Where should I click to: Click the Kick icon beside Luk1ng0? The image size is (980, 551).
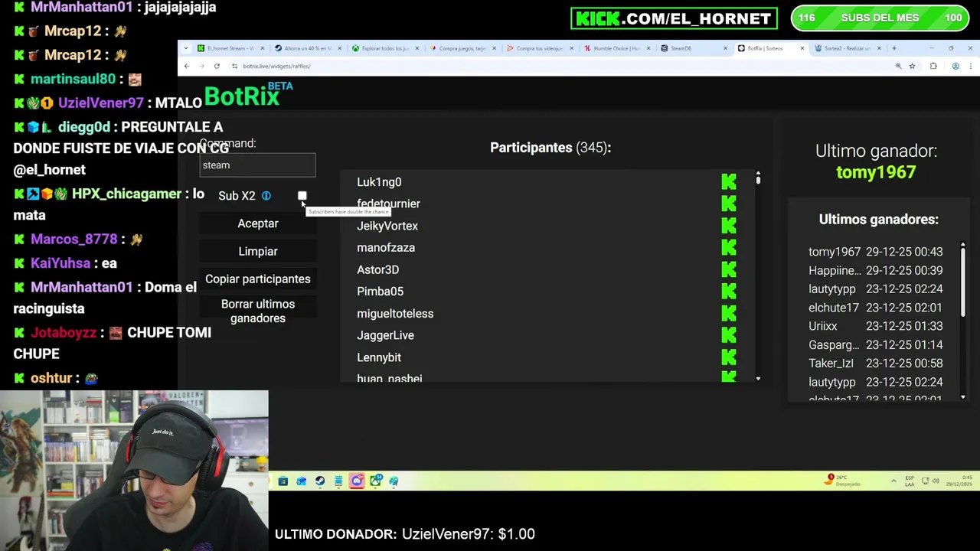(x=729, y=182)
